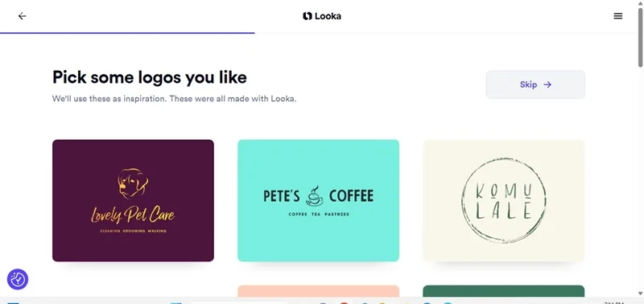
Task: Skip the logo inspiration step
Action: click(535, 84)
